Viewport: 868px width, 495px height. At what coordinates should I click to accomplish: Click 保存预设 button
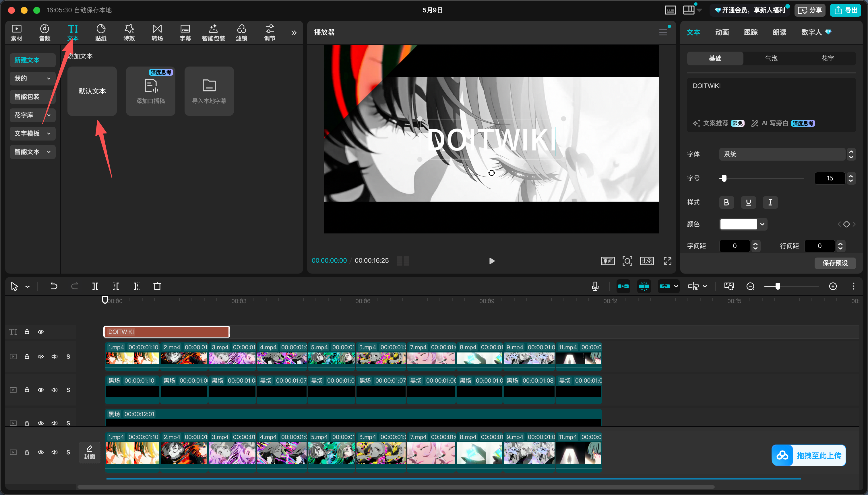(835, 263)
